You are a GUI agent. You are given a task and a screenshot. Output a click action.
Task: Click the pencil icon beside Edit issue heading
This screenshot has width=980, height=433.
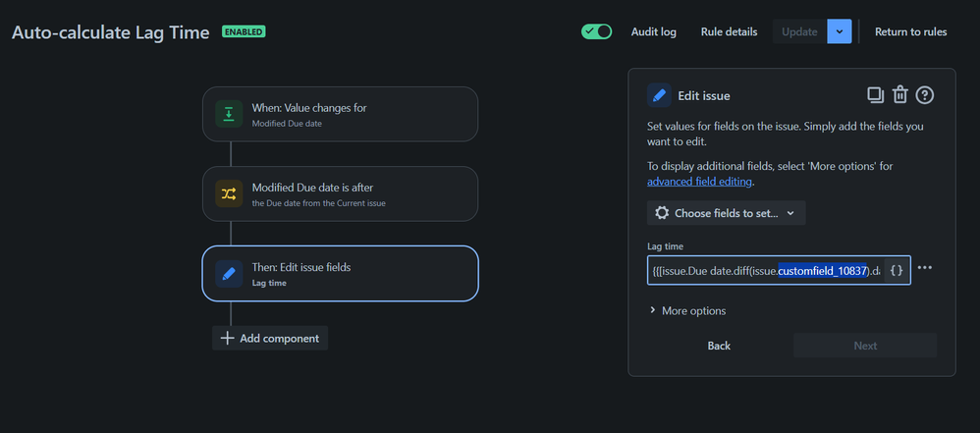coord(659,95)
